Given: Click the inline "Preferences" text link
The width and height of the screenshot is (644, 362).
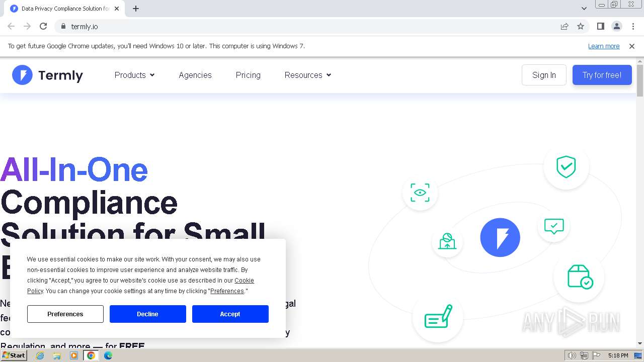Looking at the screenshot, I should [x=227, y=291].
